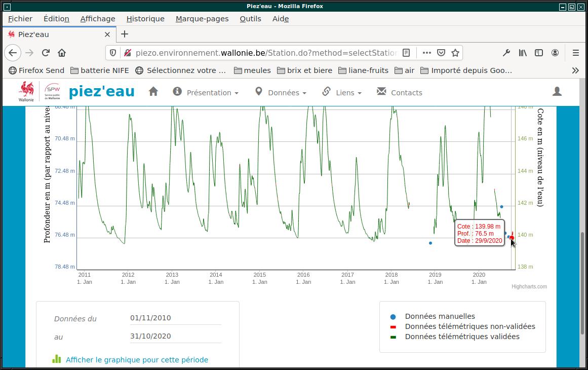Click the insecure connection padlock icon

[128, 53]
